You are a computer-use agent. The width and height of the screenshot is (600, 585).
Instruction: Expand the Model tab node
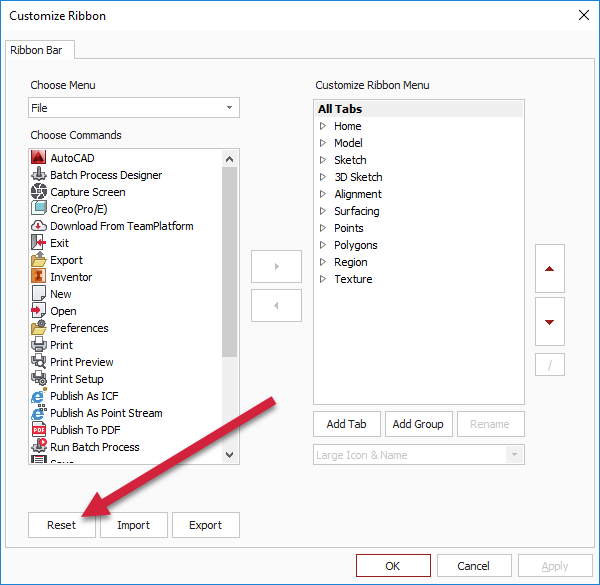point(323,143)
